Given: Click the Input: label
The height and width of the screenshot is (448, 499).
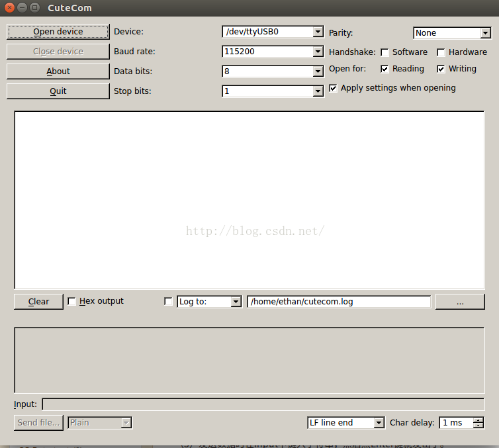Looking at the screenshot, I should click(x=25, y=404).
